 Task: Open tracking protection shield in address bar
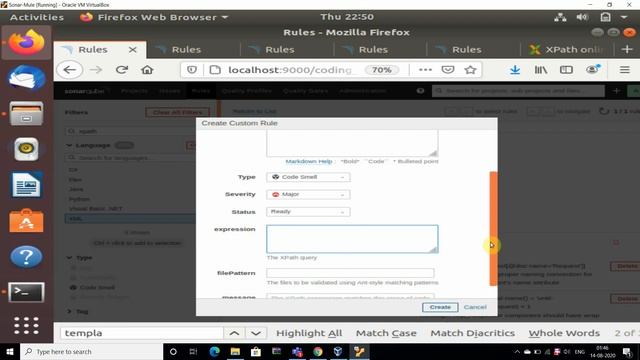point(191,70)
